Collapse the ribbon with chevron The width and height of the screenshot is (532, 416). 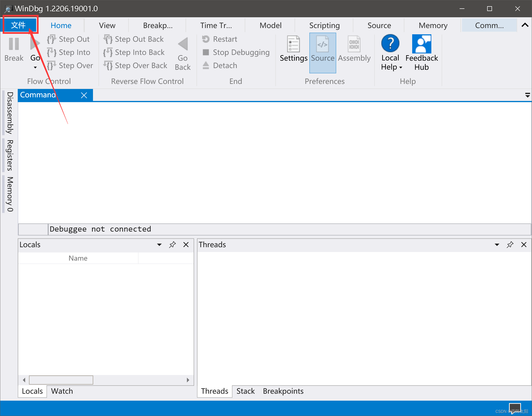coord(525,25)
